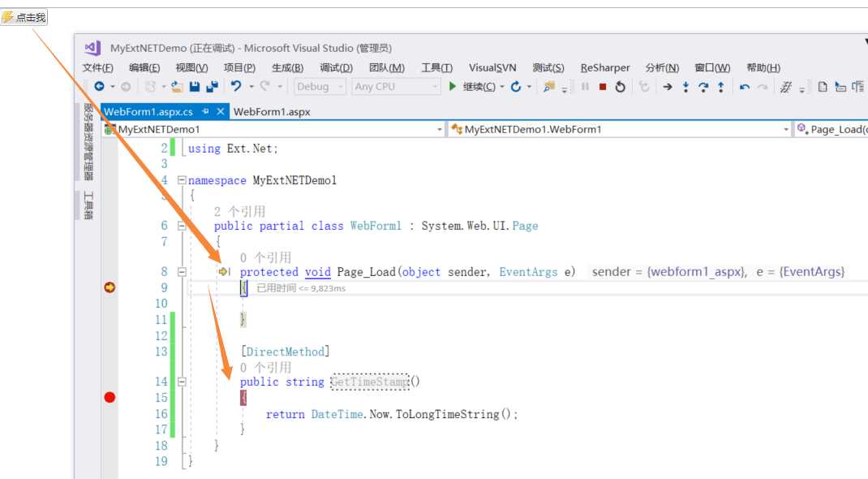Open the Debug configuration dropdown
Image resolution: width=868 pixels, height=479 pixels.
(320, 86)
